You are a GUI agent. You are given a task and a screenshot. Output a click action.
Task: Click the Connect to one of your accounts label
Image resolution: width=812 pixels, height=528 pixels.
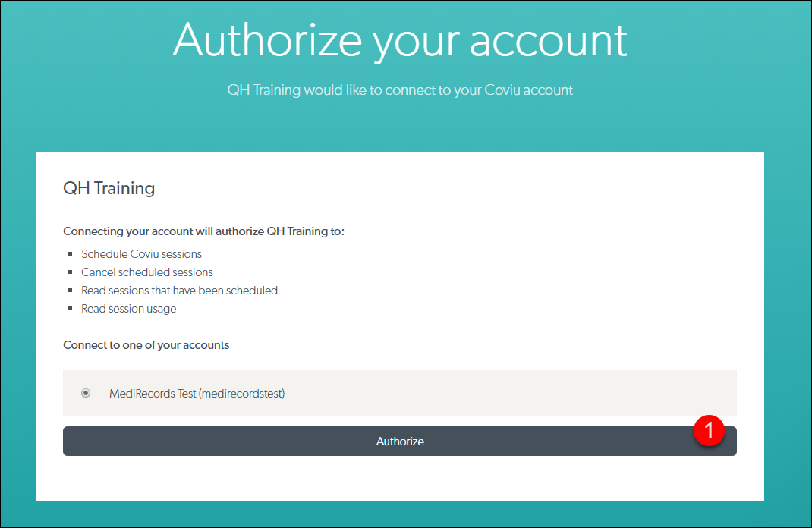coord(146,345)
